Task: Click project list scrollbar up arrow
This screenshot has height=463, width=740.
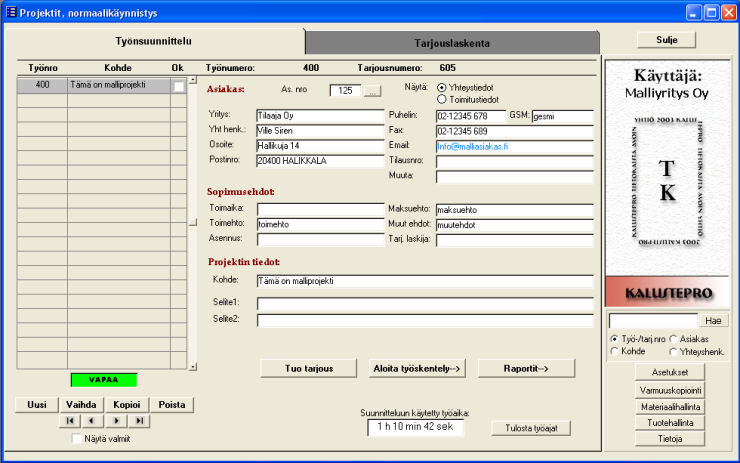Action: point(193,80)
